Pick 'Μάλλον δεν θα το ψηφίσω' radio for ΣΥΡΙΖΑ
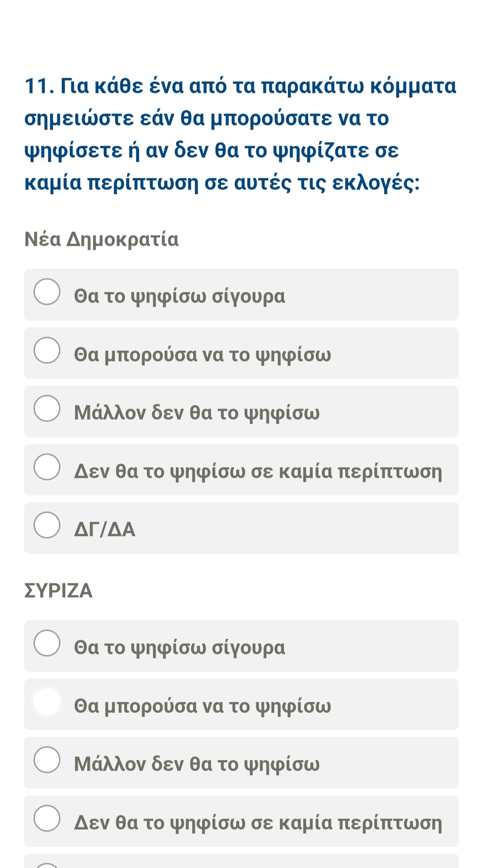483x868 pixels. (47, 760)
